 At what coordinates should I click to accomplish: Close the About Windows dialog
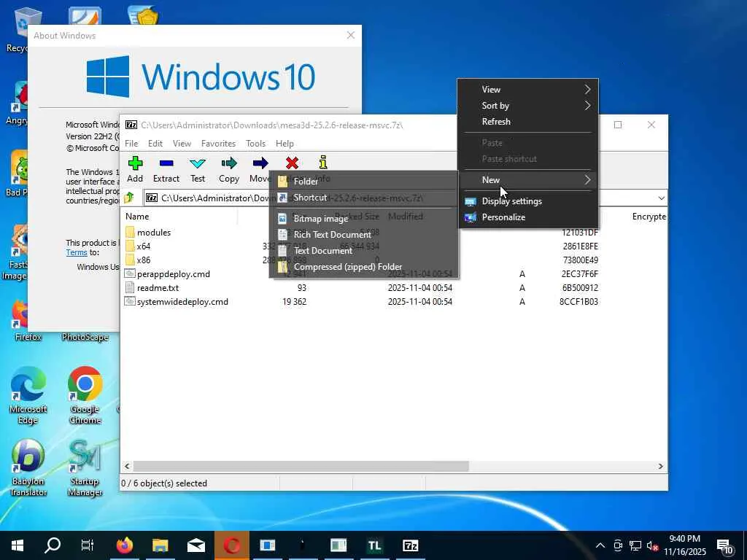[x=351, y=35]
